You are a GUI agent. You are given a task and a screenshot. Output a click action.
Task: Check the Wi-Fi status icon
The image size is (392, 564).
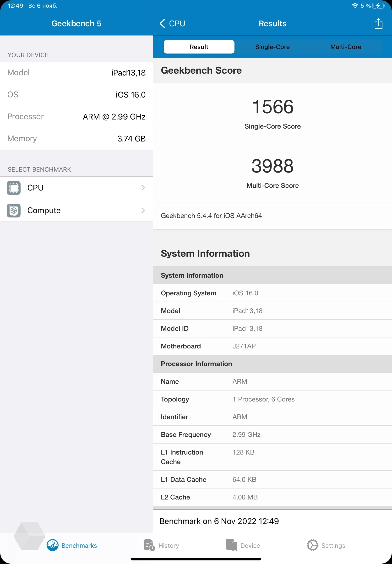355,6
